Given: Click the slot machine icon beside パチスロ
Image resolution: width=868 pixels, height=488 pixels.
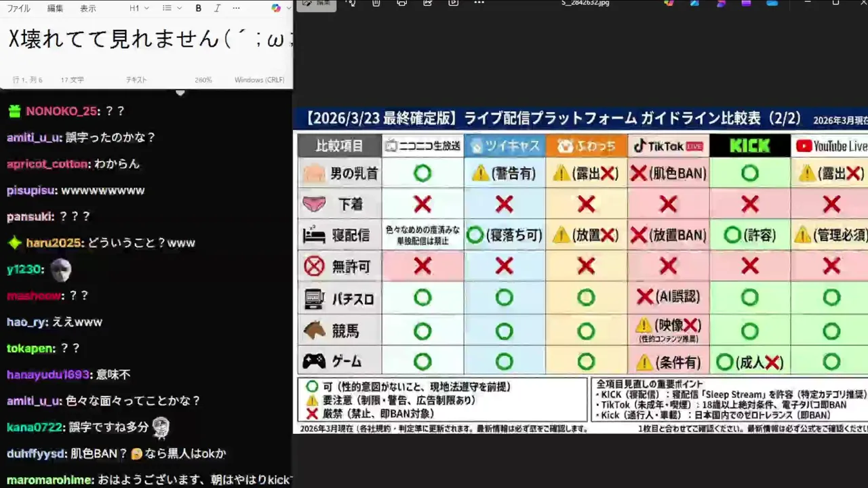Looking at the screenshot, I should coord(313,298).
